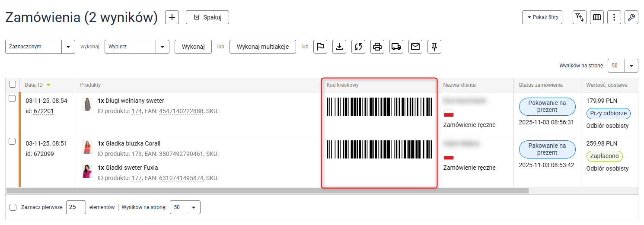Click the printer icon
The width and height of the screenshot is (644, 225).
tap(377, 47)
